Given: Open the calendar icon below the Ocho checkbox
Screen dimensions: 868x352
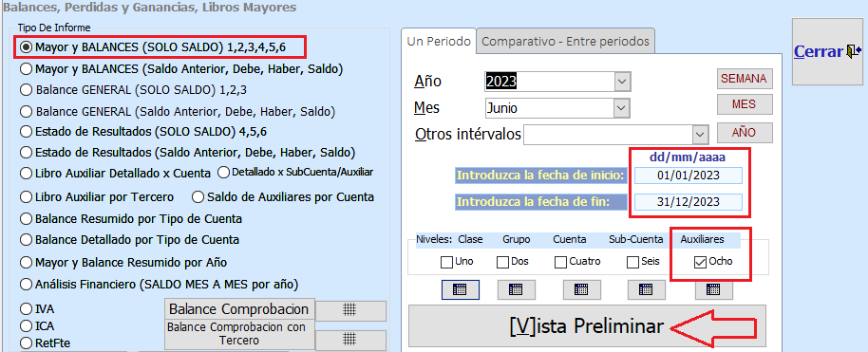Looking at the screenshot, I should pos(713,289).
